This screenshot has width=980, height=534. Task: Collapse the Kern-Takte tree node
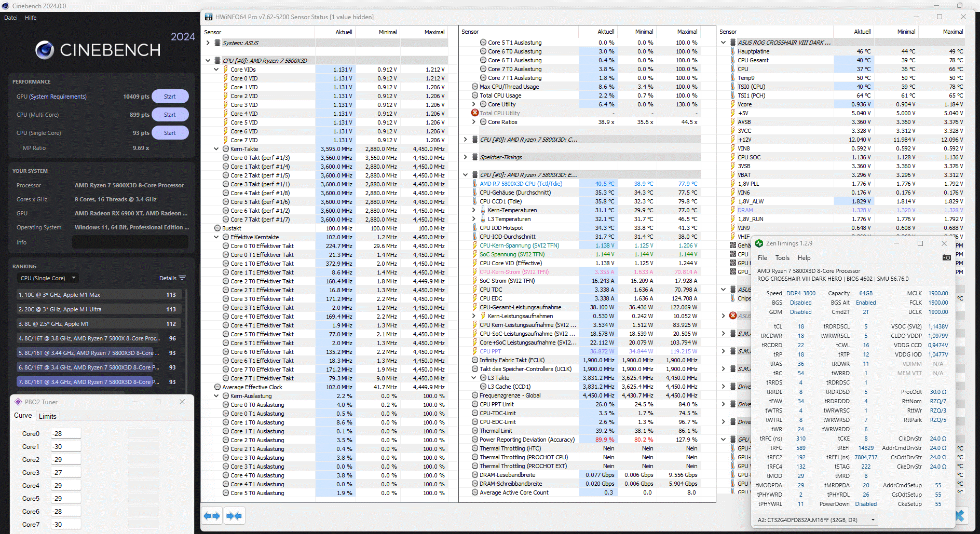coord(216,149)
